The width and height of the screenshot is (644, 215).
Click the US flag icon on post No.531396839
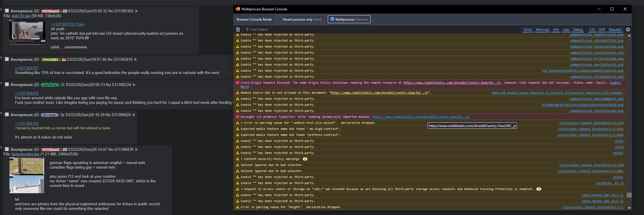pos(65,150)
